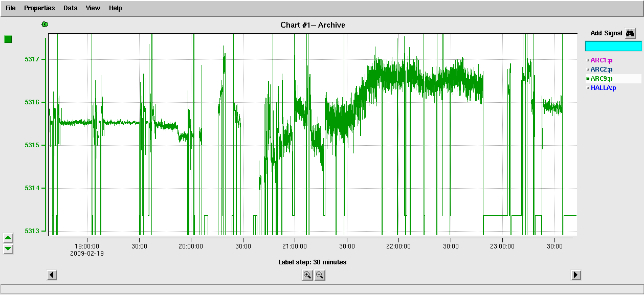
Task: Click the chart title Chart #1– Archive
Action: point(313,25)
